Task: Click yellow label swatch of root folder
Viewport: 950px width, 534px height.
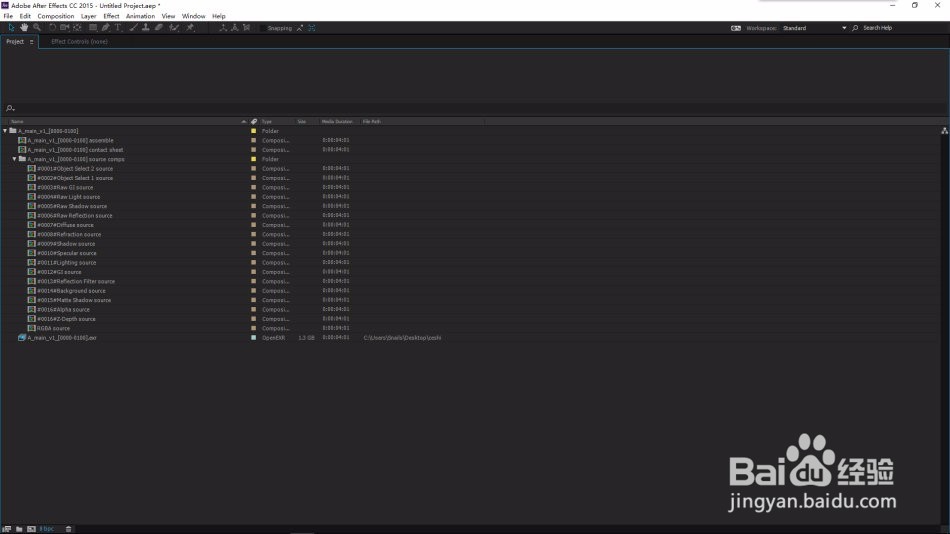Action: pyautogui.click(x=253, y=131)
